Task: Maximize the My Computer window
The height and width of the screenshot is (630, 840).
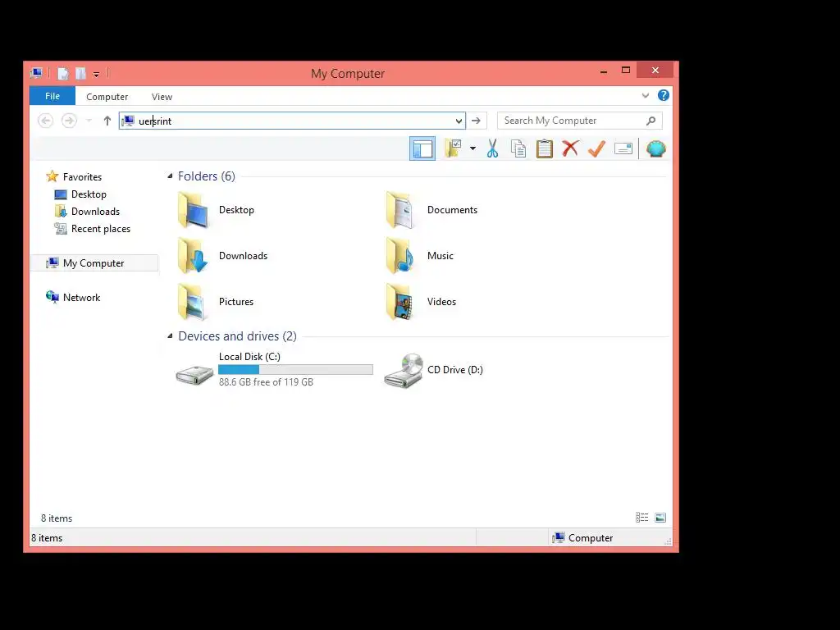Action: point(626,71)
